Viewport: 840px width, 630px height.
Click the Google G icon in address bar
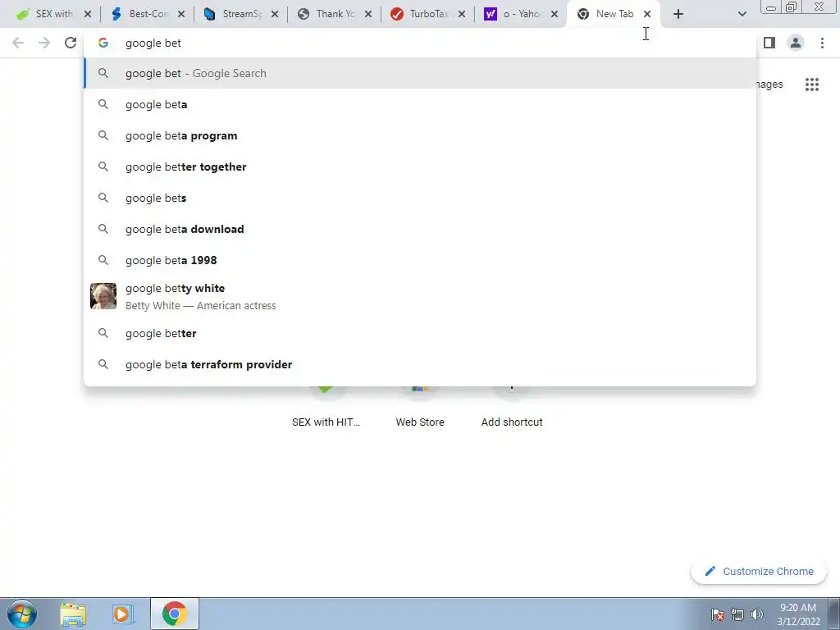(x=103, y=43)
